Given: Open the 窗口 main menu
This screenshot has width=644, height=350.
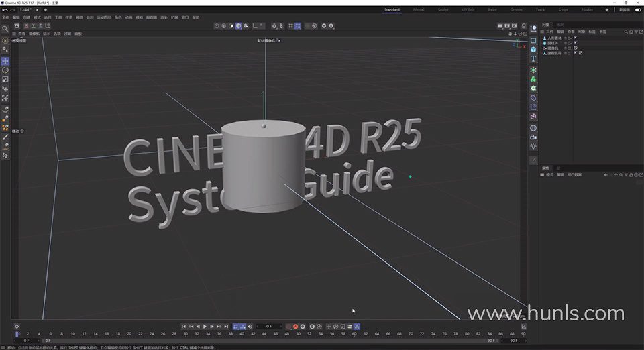Looking at the screenshot, I should click(x=185, y=17).
